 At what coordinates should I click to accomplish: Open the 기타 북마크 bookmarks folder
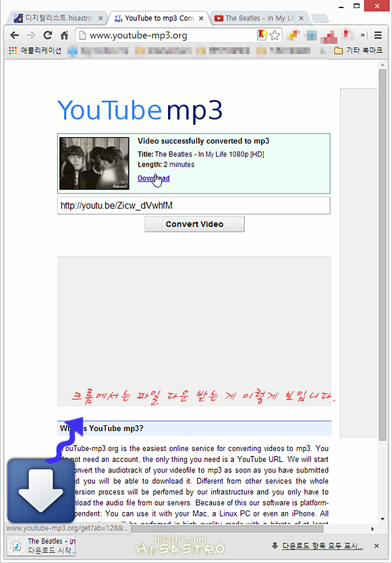tap(358, 51)
